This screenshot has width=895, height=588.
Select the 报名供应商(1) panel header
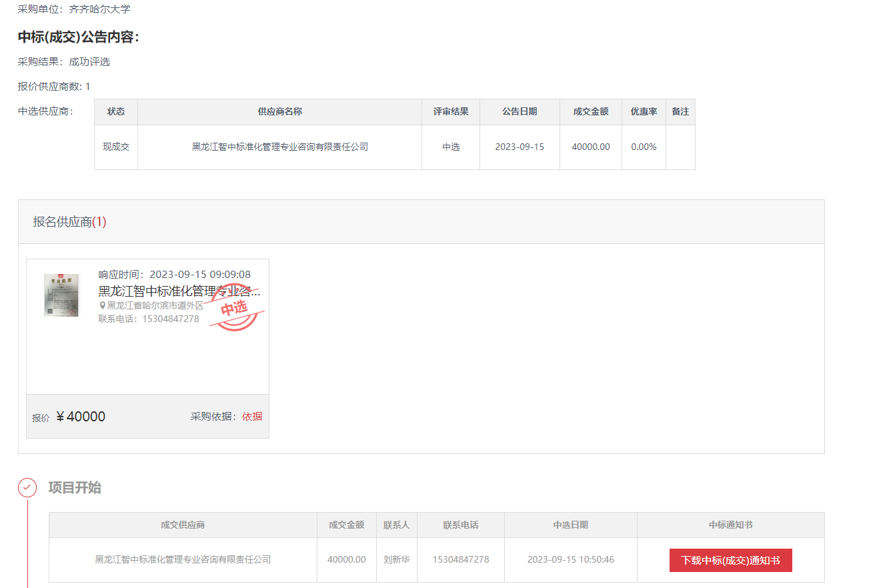[70, 222]
